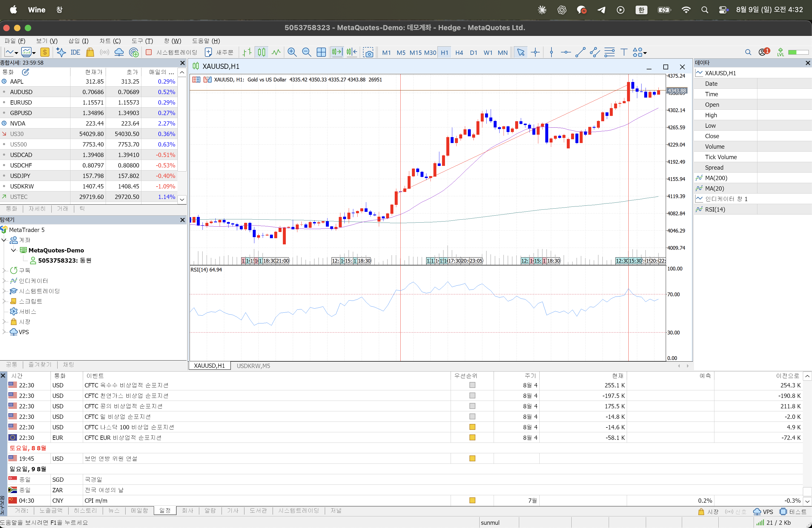Select the vertical line drawing tool
This screenshot has width=812, height=528.
[551, 52]
